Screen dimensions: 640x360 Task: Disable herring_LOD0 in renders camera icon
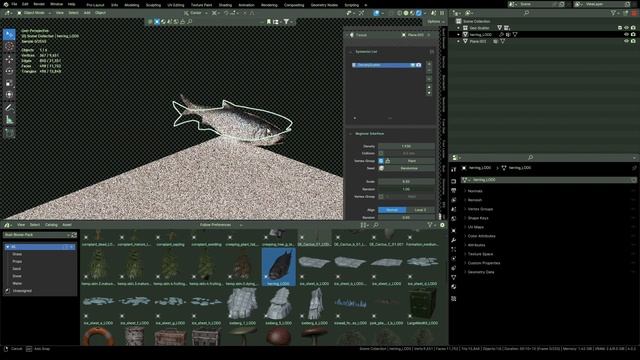[x=633, y=35]
